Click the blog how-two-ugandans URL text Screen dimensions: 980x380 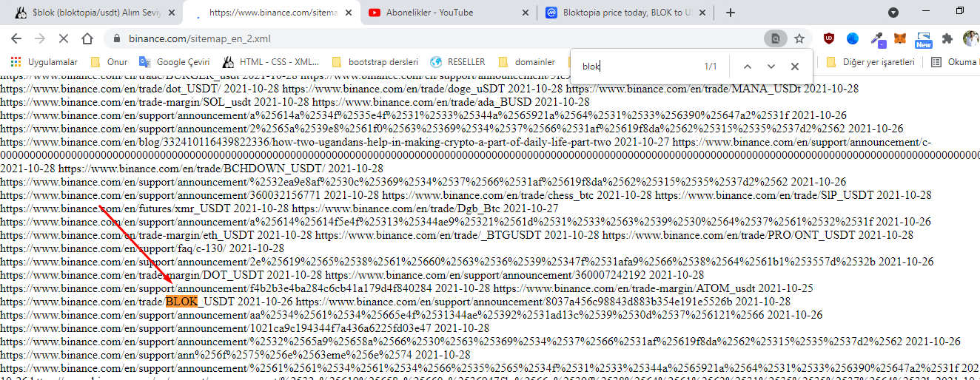click(306, 142)
